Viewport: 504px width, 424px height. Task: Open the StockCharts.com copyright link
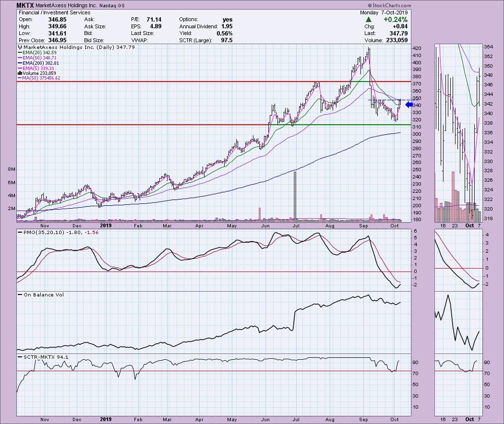(x=389, y=5)
